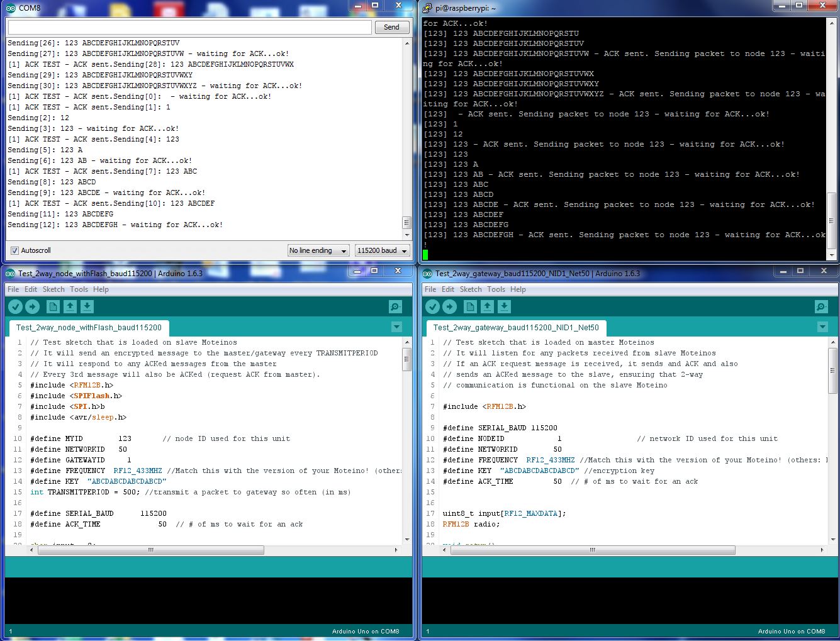Image resolution: width=840 pixels, height=641 pixels.
Task: Select Test_2way_gateway_baud115200_NID1_Net50 tab
Action: coord(516,328)
